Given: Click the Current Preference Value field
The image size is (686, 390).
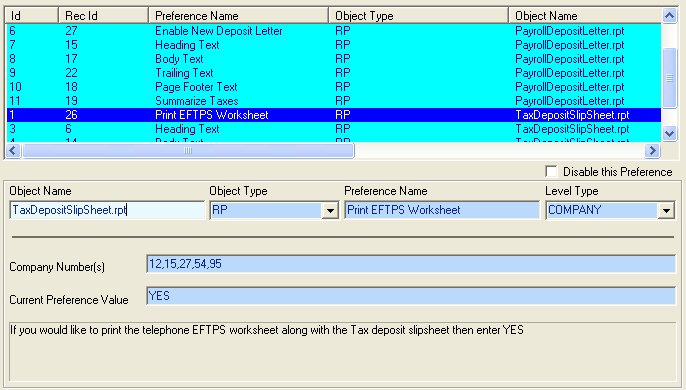Looking at the screenshot, I should 411,296.
